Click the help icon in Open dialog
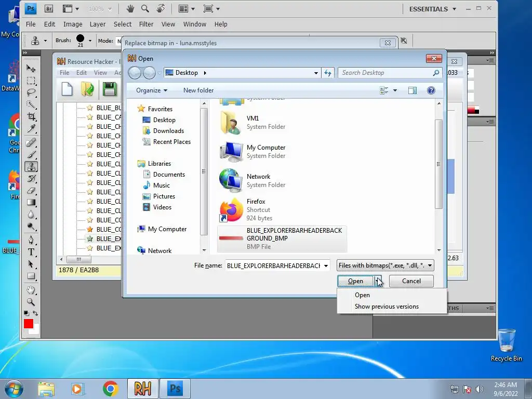 pos(431,90)
